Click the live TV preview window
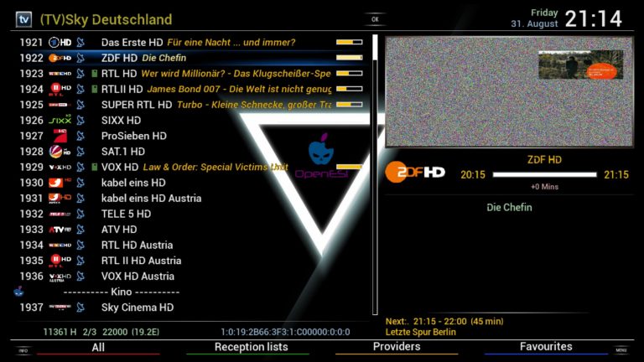 click(509, 92)
